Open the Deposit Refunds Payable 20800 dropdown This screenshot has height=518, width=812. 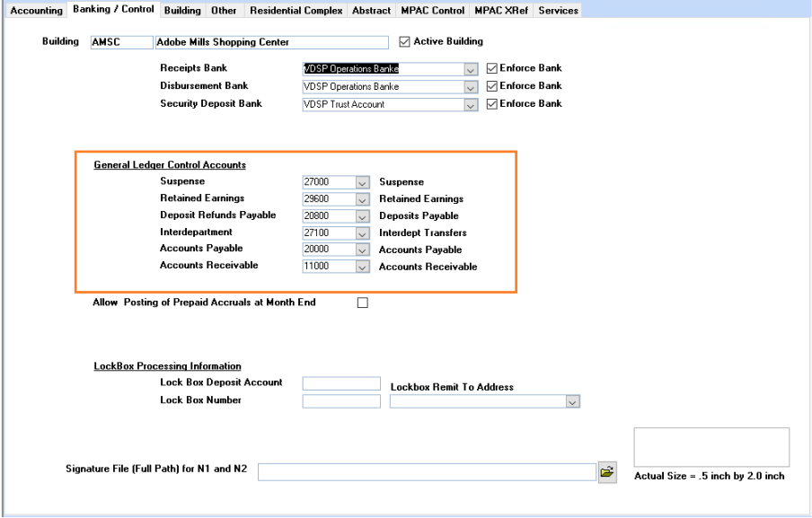click(362, 216)
